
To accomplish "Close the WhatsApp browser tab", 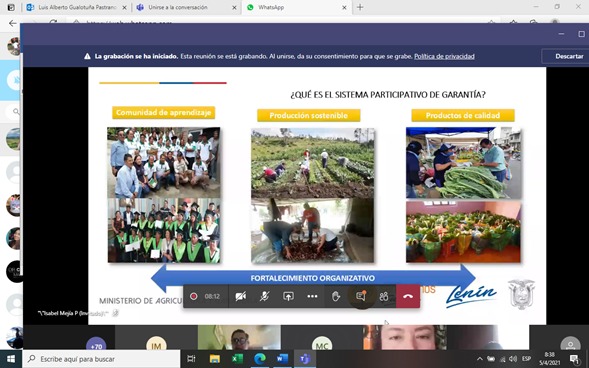I will pos(344,7).
